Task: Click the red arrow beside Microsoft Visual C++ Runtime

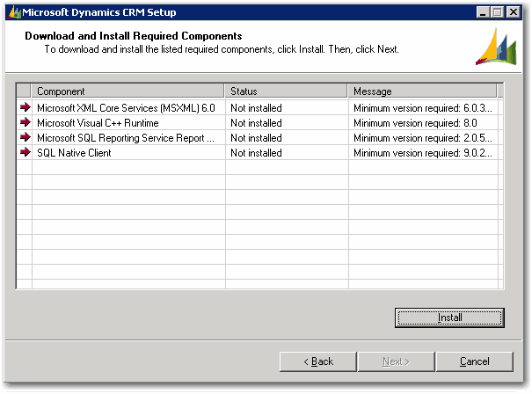Action: click(25, 123)
